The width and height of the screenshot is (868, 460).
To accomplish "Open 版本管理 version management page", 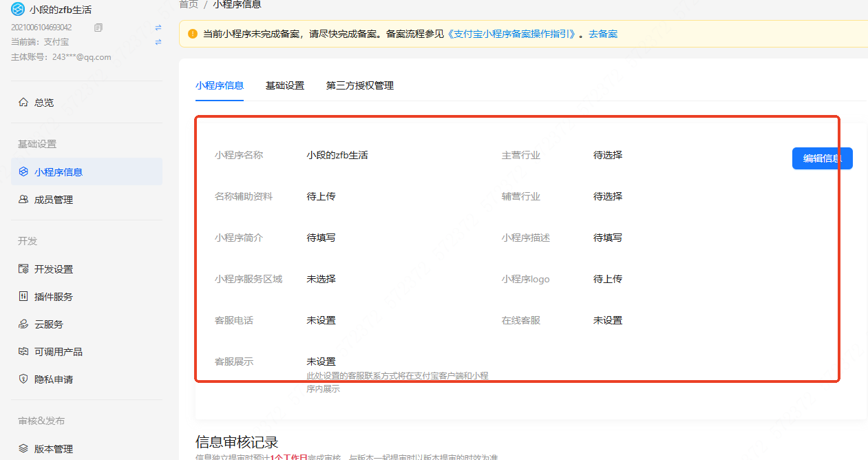I will point(54,448).
